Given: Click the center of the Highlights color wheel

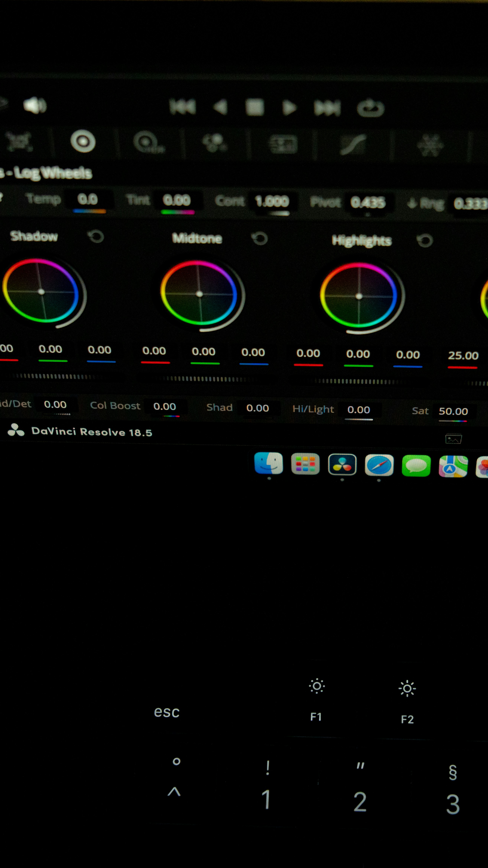Looking at the screenshot, I should 359,296.
